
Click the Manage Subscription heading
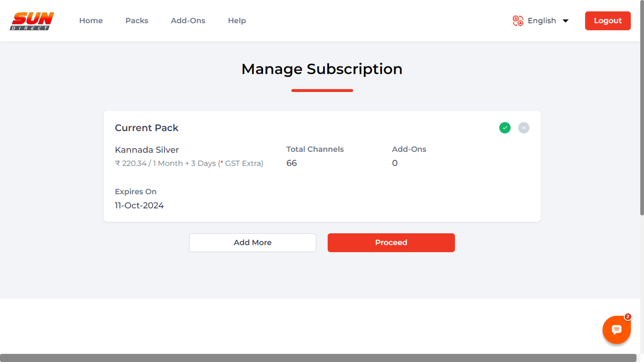point(322,69)
